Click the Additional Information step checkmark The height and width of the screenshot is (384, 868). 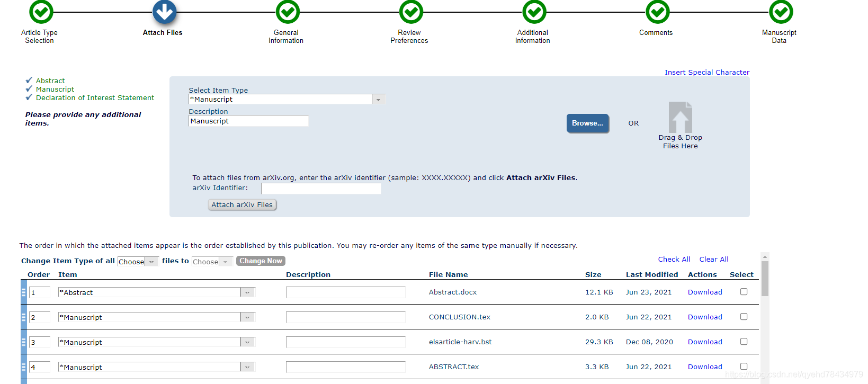click(x=534, y=12)
